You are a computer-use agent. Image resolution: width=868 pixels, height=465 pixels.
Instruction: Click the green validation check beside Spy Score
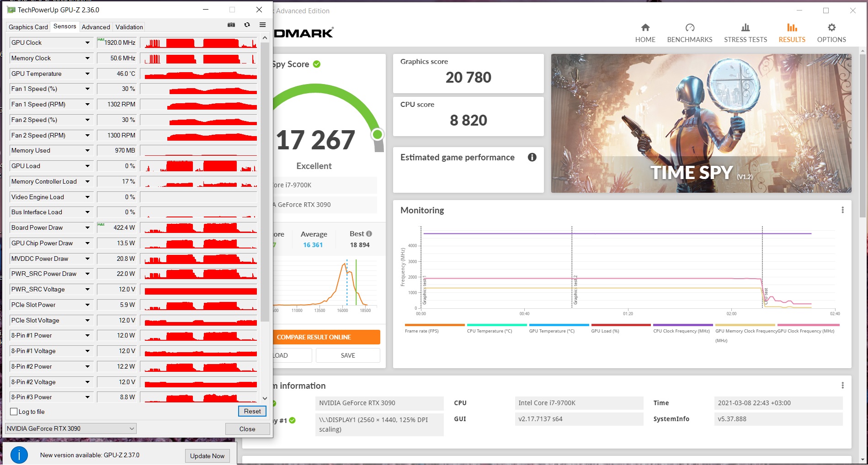[317, 64]
